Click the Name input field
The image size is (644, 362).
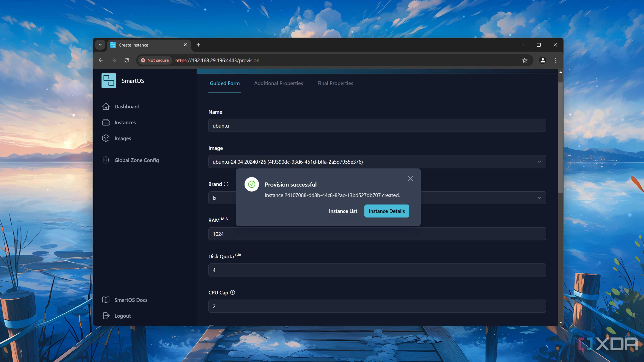click(x=377, y=125)
